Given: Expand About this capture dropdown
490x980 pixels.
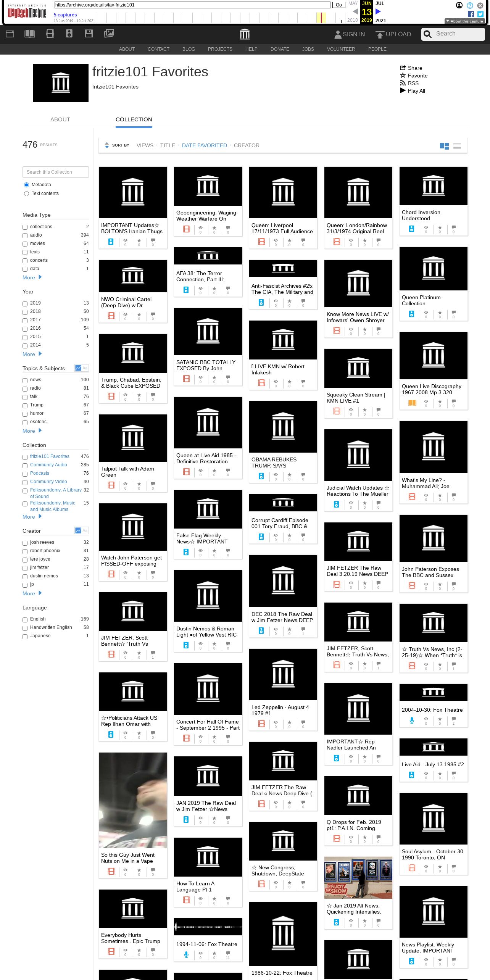Looking at the screenshot, I should 464,21.
